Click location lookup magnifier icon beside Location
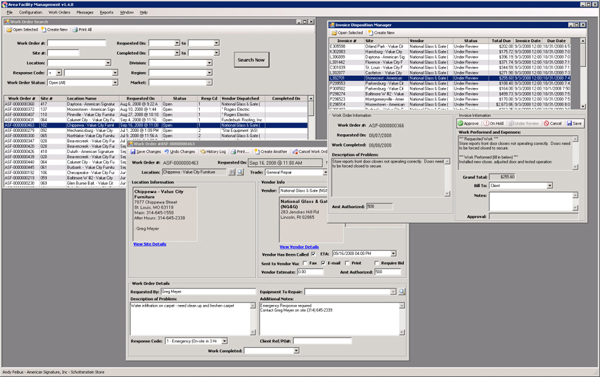Image resolution: width=600 pixels, height=377 pixels. 240,173
